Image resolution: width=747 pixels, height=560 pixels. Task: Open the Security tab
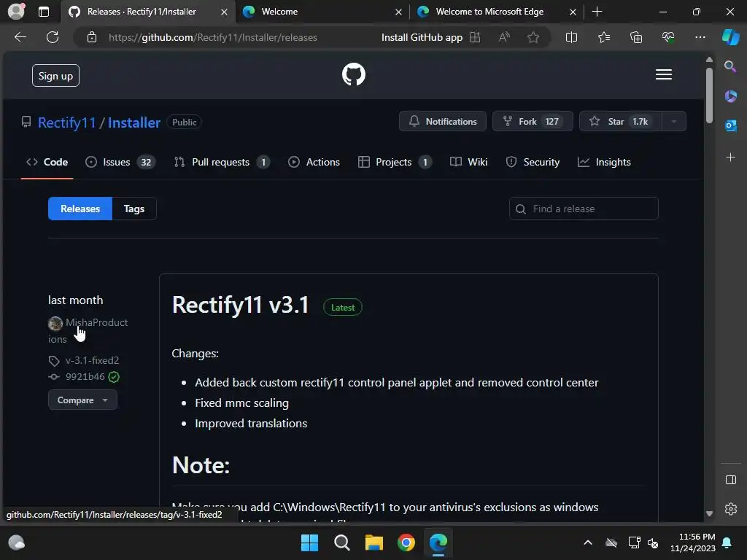coord(533,162)
